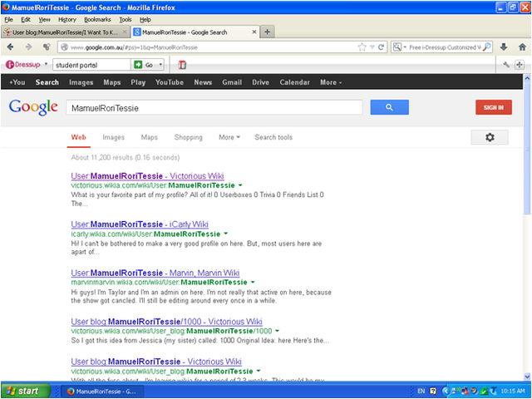This screenshot has height=399, width=532.
Task: Click the Google logo
Action: tap(33, 107)
